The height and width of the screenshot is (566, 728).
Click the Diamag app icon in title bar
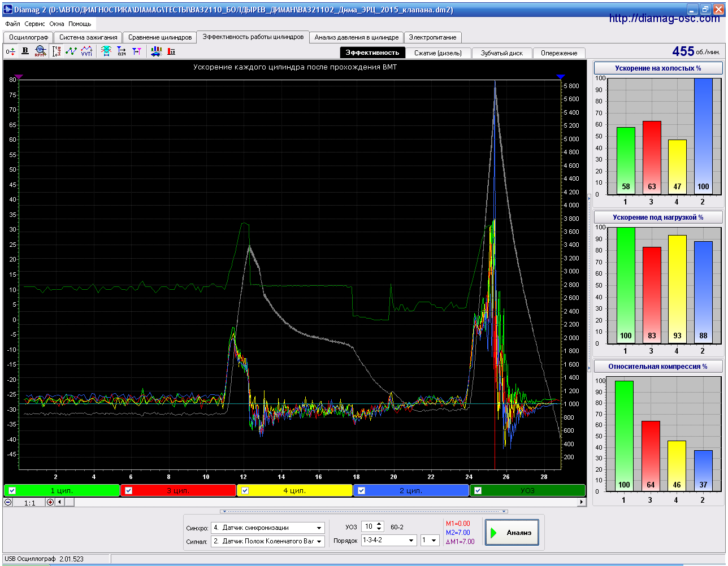point(8,10)
